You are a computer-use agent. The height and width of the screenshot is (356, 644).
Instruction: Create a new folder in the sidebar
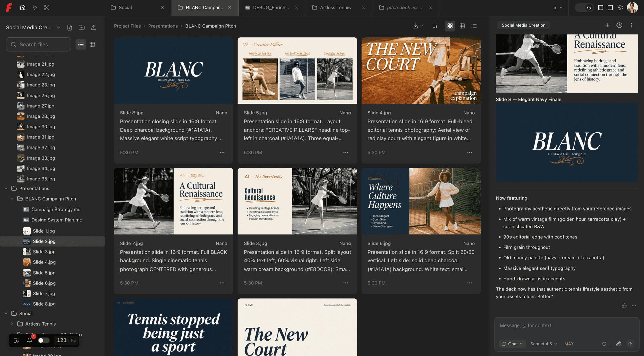tap(82, 27)
